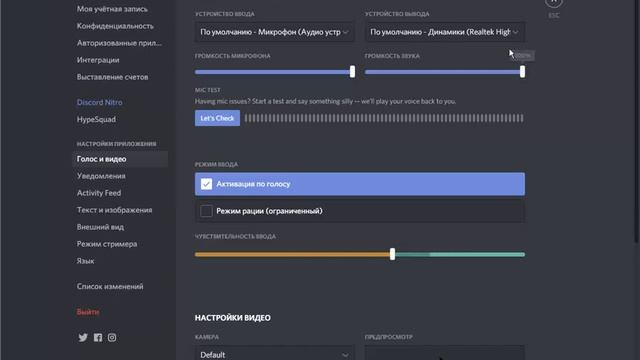Open Текст и изображения settings
The image size is (640, 360).
pyautogui.click(x=114, y=210)
